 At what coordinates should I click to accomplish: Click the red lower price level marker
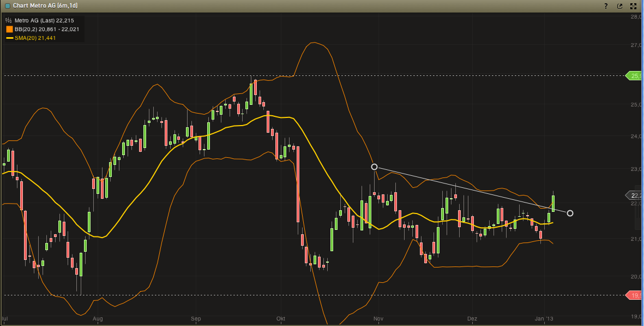tap(634, 295)
